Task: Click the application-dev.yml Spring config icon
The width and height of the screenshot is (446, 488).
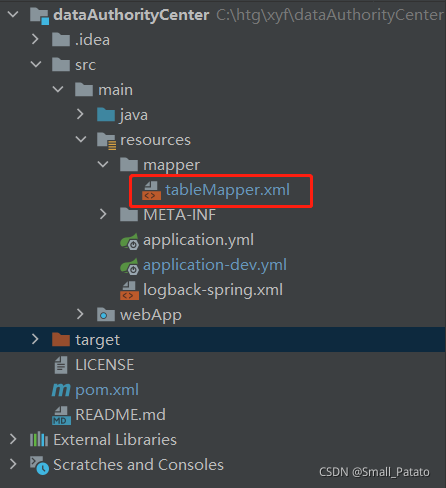Action: pyautogui.click(x=129, y=266)
